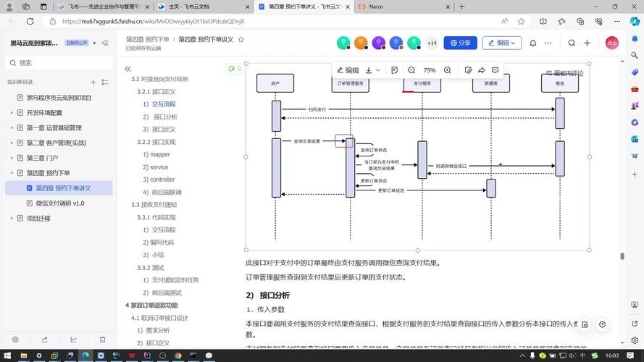The image size is (644, 362).
Task: Click the green comment icon beside the diagram
Action: 232,69
